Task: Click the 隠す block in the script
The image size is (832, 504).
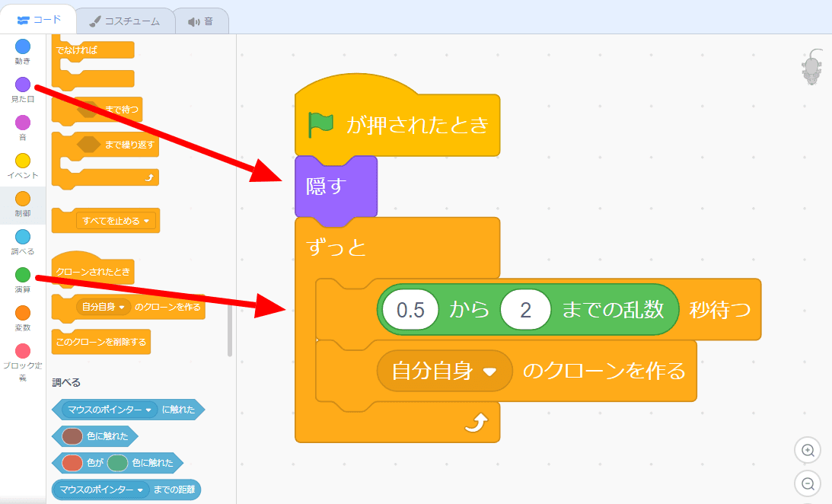Action: coord(325,185)
